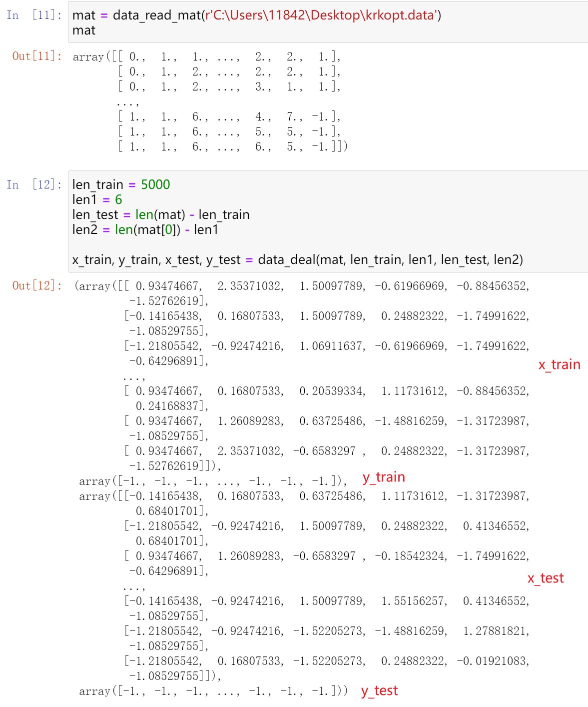The height and width of the screenshot is (707, 588).
Task: Select the red x_test annotation
Action: coord(546,578)
